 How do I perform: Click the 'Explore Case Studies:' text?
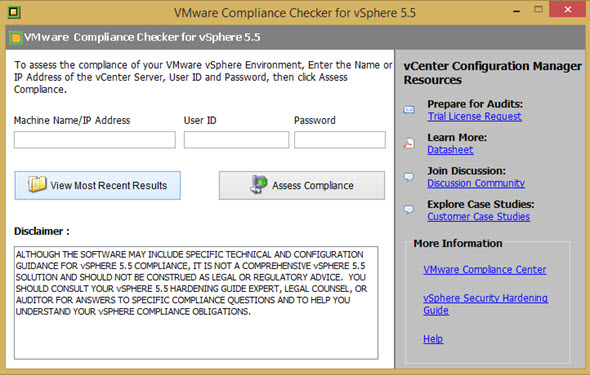point(481,204)
